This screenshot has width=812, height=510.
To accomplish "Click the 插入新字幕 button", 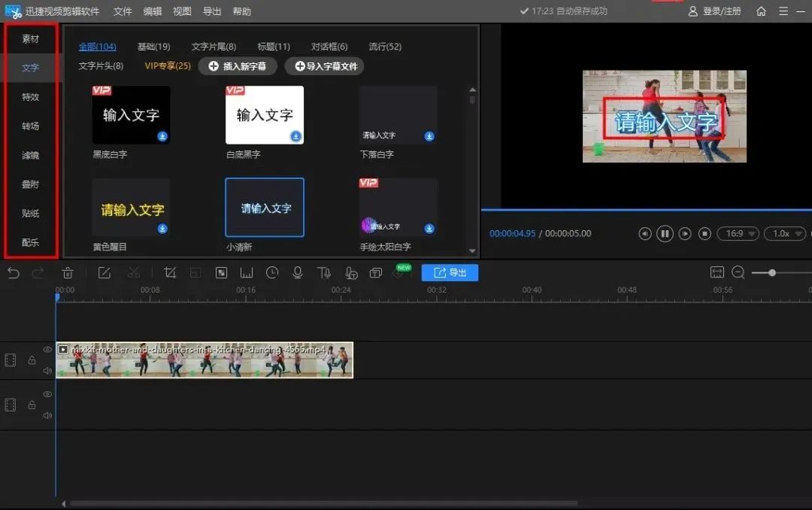I will (x=238, y=66).
